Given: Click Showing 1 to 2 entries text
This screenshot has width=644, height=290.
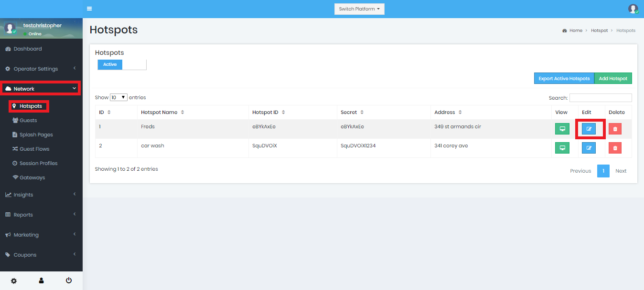Looking at the screenshot, I should coord(127,169).
